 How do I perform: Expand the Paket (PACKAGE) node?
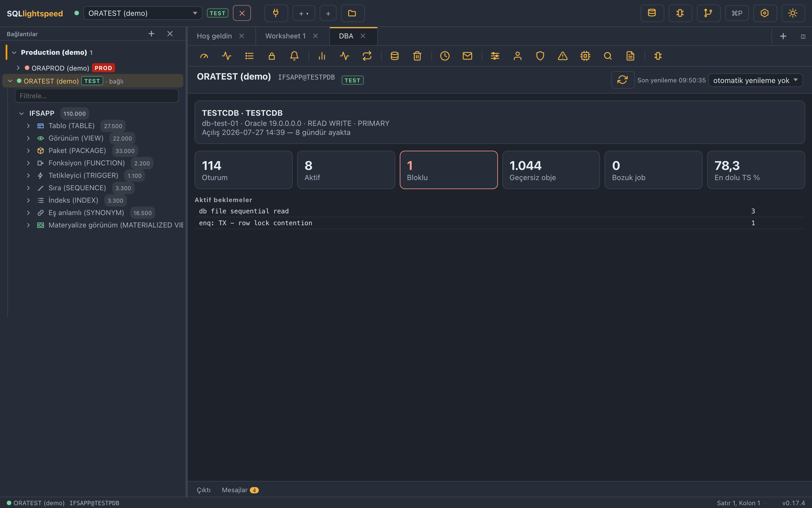[x=28, y=151]
